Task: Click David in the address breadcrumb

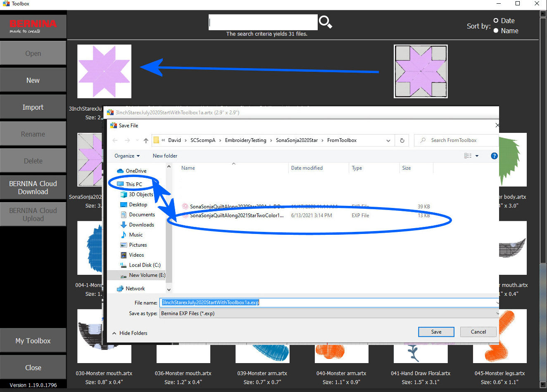Action: 174,140
